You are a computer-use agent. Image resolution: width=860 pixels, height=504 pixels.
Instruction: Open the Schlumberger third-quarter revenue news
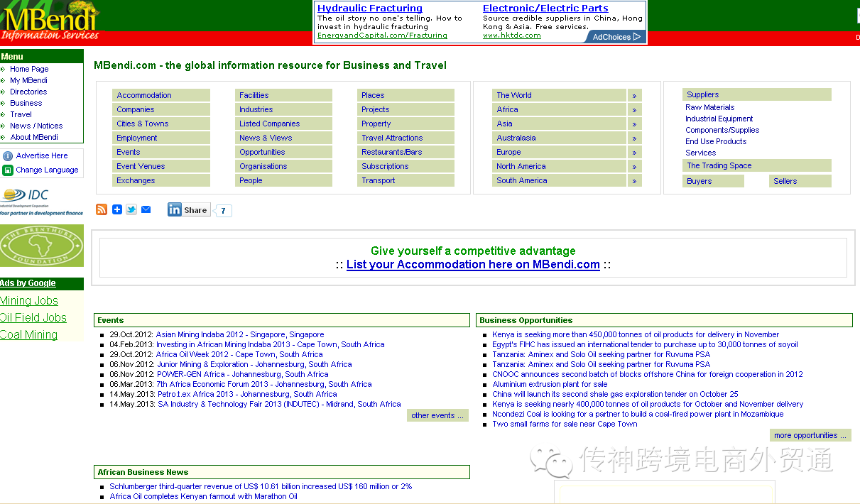coord(261,486)
